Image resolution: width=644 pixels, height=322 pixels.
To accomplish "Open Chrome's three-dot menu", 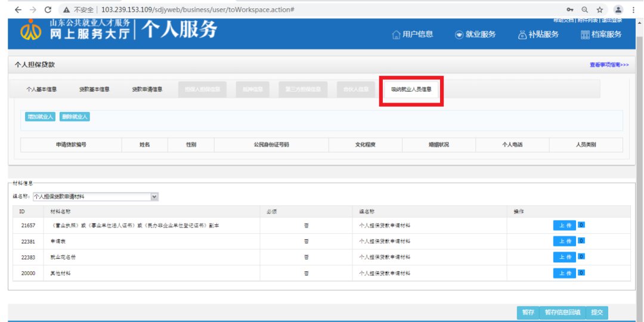I will click(633, 10).
